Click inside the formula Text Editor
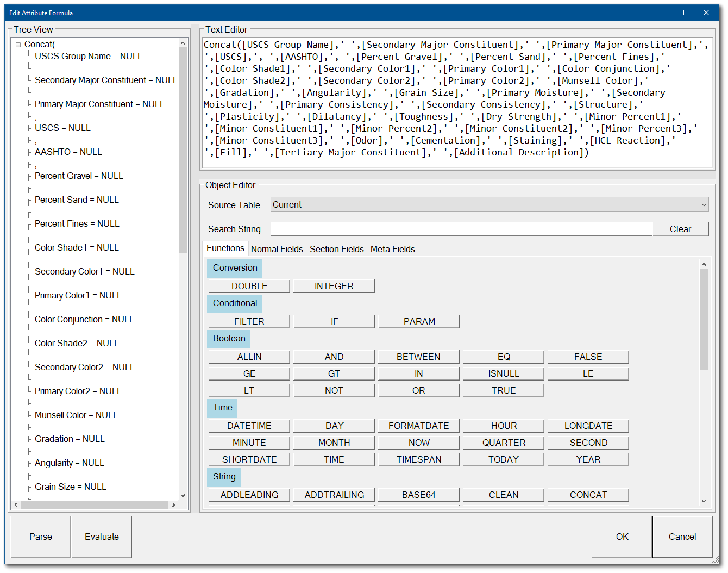The height and width of the screenshot is (573, 728). tap(457, 103)
